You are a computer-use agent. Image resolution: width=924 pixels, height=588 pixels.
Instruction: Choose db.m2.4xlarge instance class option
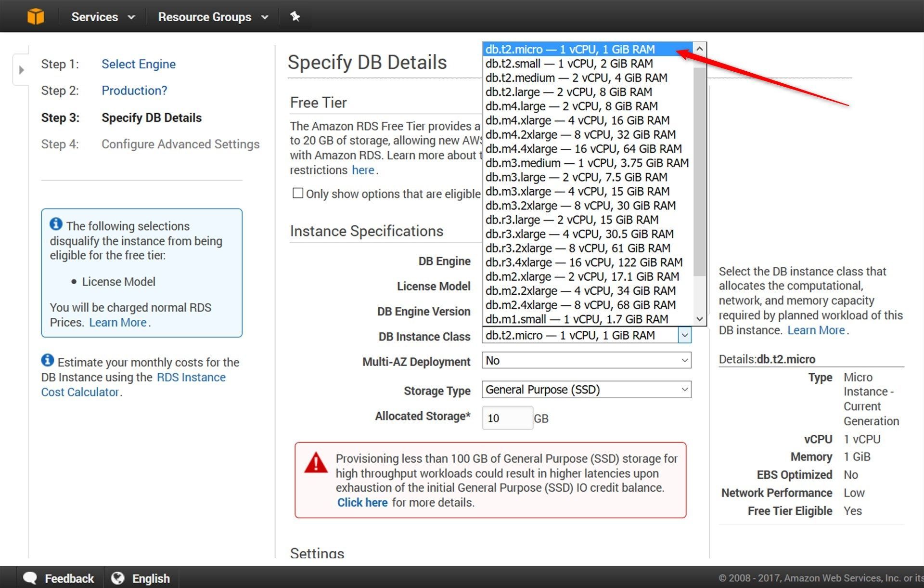click(x=588, y=305)
